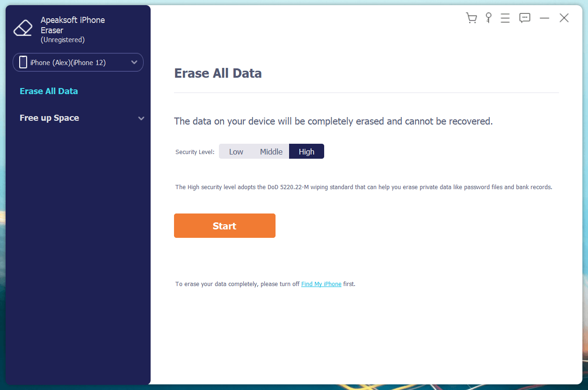Close the iPhone Eraser window
Screen dimensions: 588x390
[564, 18]
